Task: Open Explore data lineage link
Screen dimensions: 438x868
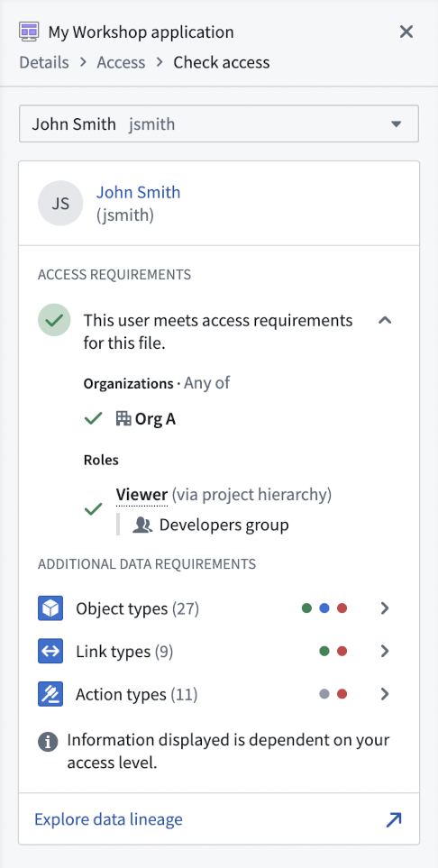Action: pyautogui.click(x=108, y=818)
